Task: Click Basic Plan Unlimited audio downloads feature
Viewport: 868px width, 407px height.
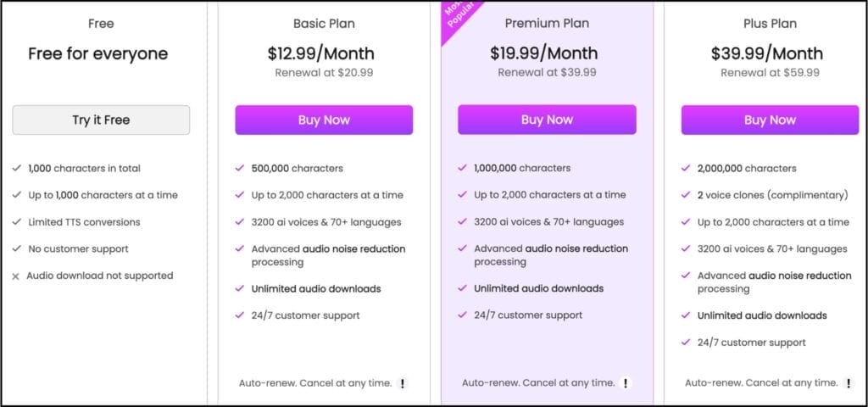Action: (316, 288)
